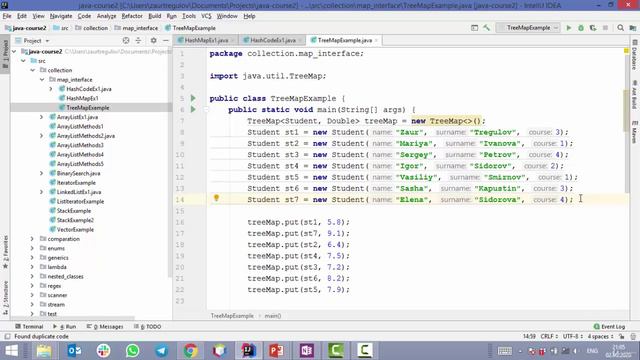
Task: Open Chrome from the taskbar
Action: [190, 351]
